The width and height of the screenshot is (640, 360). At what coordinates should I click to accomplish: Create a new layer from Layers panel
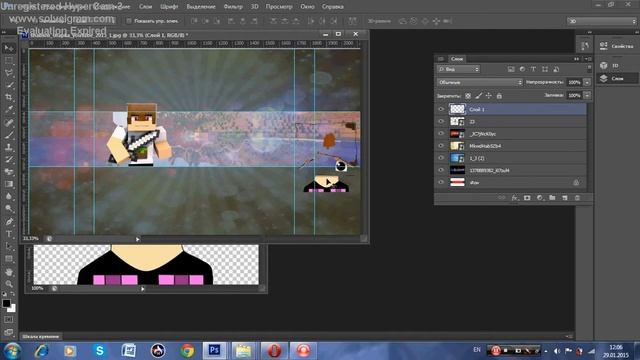pos(565,198)
